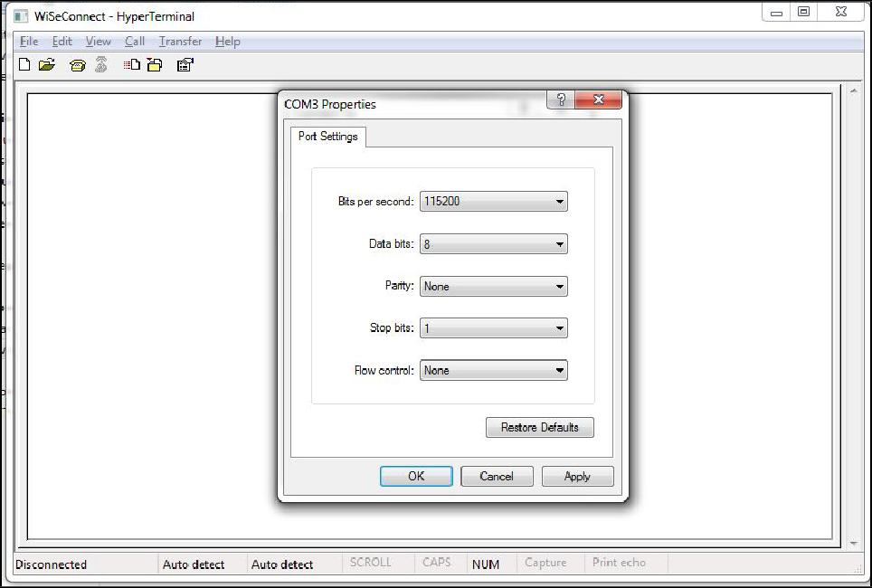Open the Stop bits dropdown
Image resolution: width=872 pixels, height=588 pixels.
coord(560,327)
